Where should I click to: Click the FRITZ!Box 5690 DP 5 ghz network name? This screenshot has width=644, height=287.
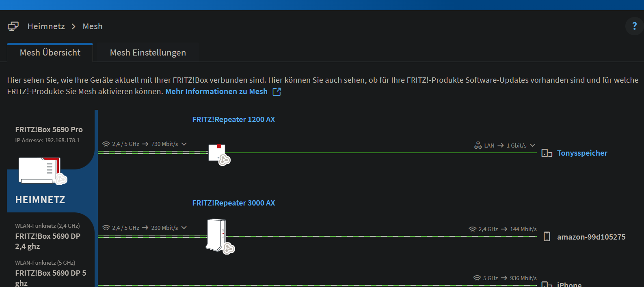coord(51,278)
